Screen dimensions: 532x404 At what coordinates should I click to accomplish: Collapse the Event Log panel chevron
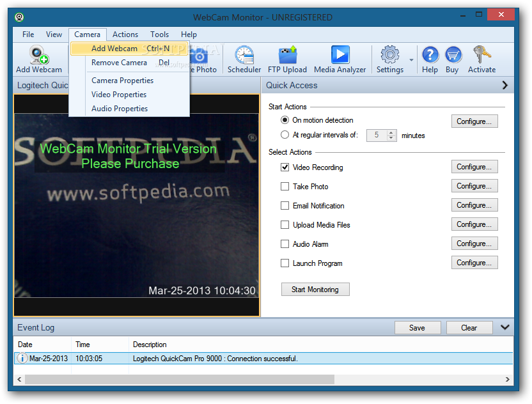505,327
